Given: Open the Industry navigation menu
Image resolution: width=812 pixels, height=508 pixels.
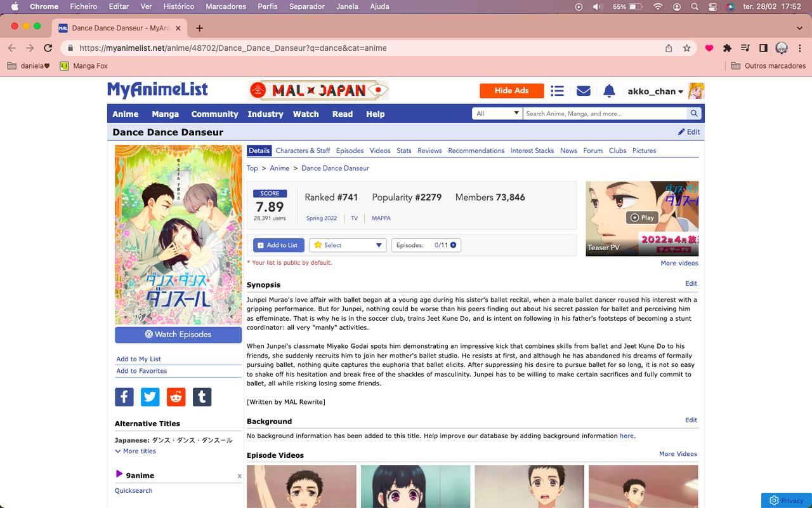Looking at the screenshot, I should (265, 114).
